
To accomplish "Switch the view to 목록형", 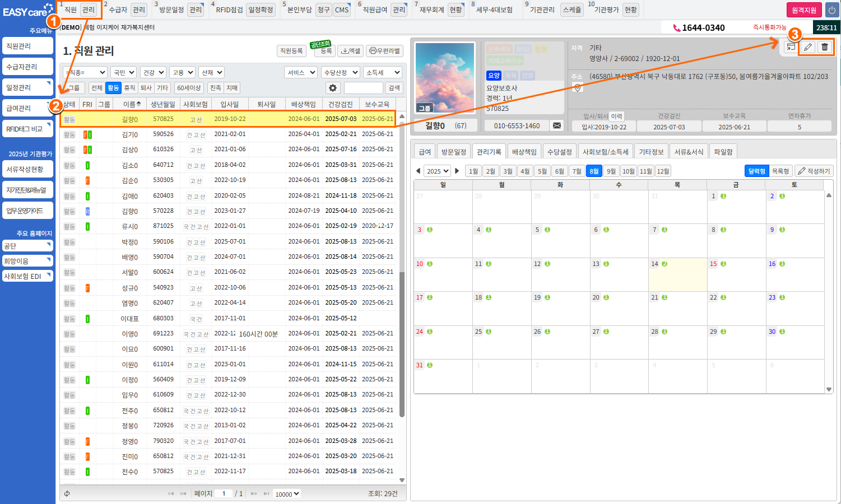I will [780, 171].
